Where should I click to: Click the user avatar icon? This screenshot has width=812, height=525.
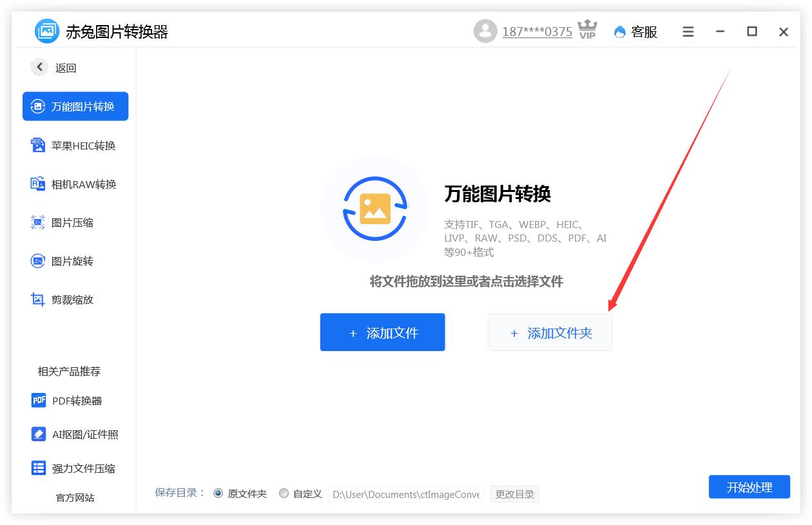coord(485,31)
